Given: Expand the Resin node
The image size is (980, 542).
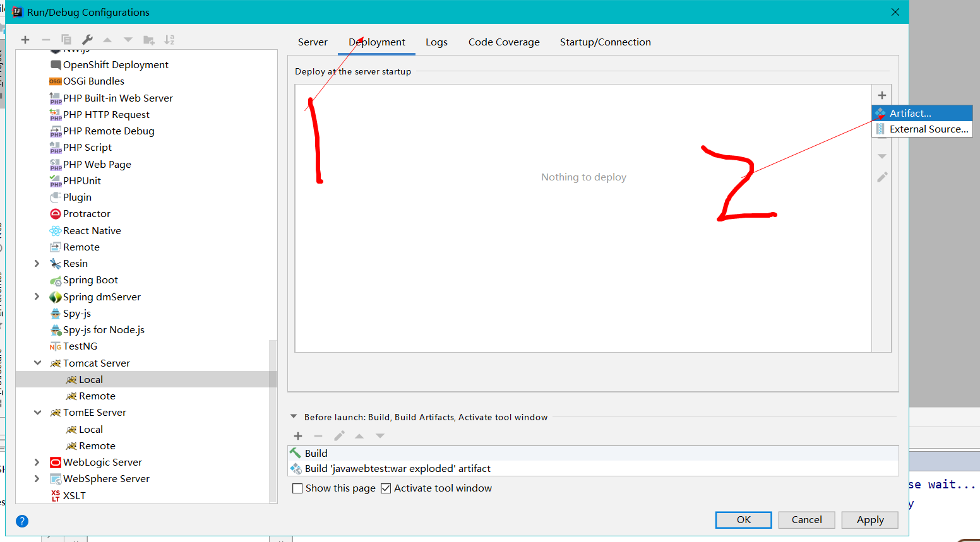Looking at the screenshot, I should point(37,263).
